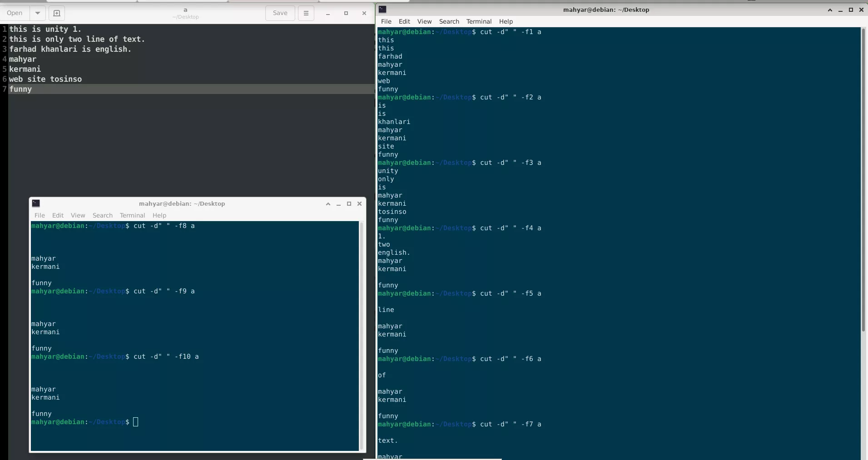
Task: Click the 'cut -d" " -f5 a' command text
Action: click(x=511, y=293)
